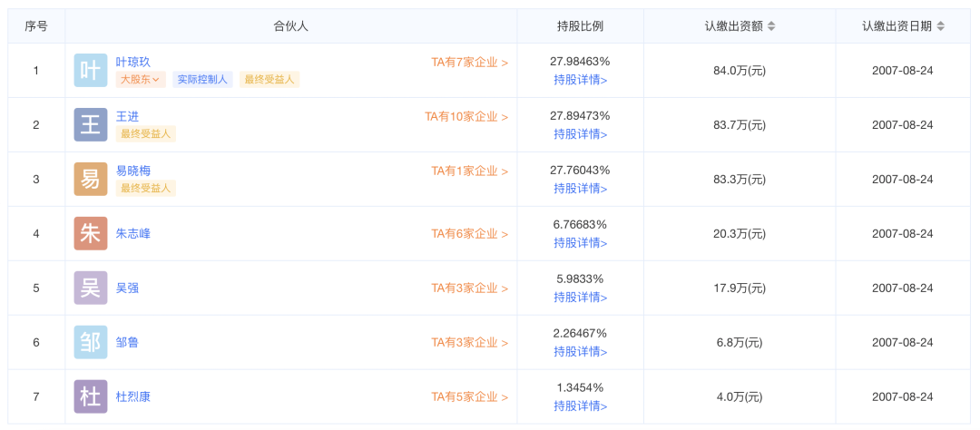Open 持股详情 under 27.89473%

(x=581, y=133)
